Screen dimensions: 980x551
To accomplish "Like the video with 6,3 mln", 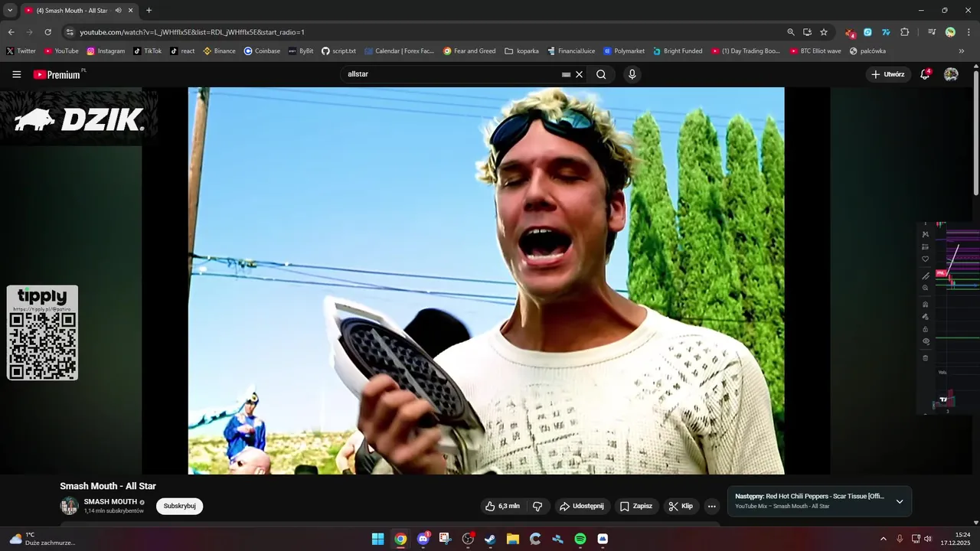I will coord(502,506).
